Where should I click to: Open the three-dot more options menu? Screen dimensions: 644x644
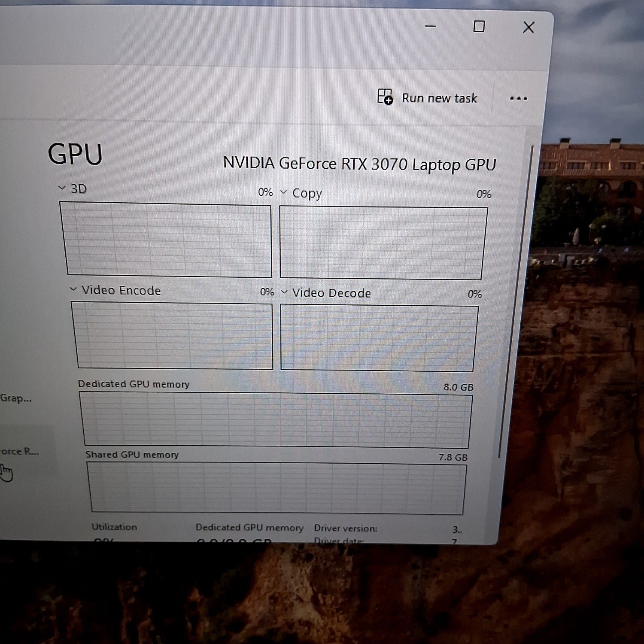[x=518, y=99]
